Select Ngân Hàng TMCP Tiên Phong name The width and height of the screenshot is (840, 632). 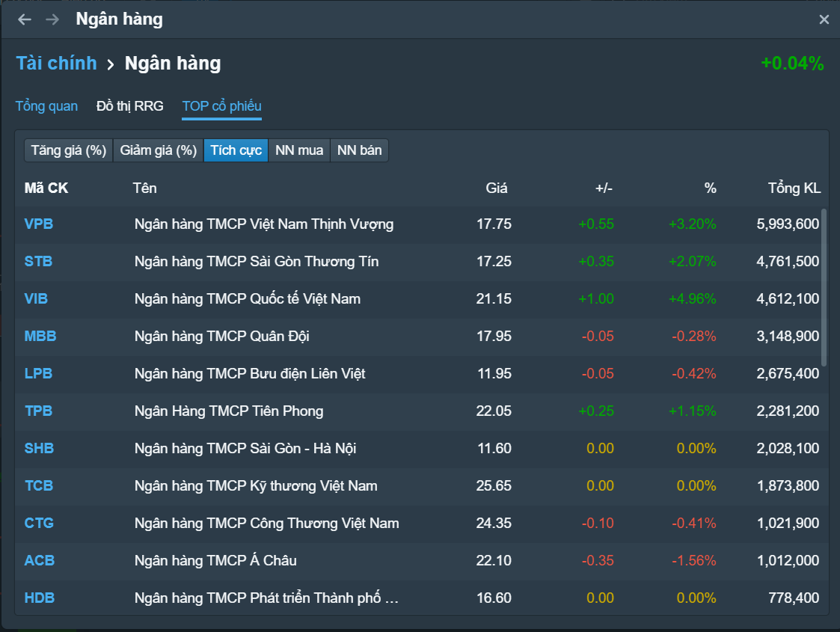(x=229, y=411)
